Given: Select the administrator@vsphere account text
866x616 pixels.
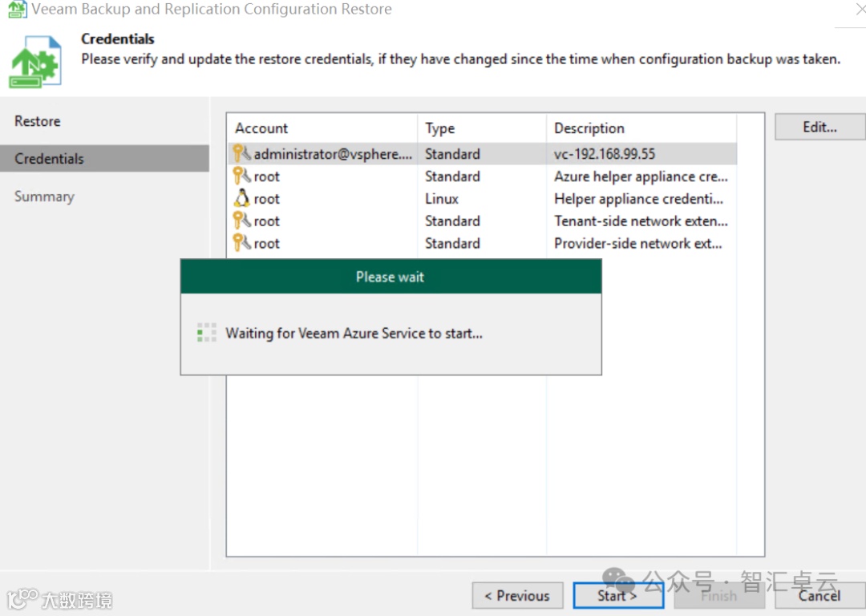Looking at the screenshot, I should click(333, 153).
